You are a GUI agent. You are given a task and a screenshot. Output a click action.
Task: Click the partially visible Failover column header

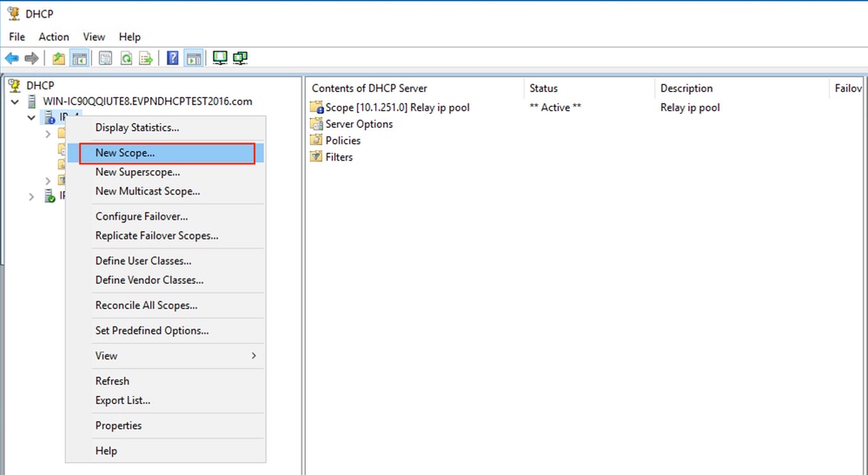click(x=848, y=89)
